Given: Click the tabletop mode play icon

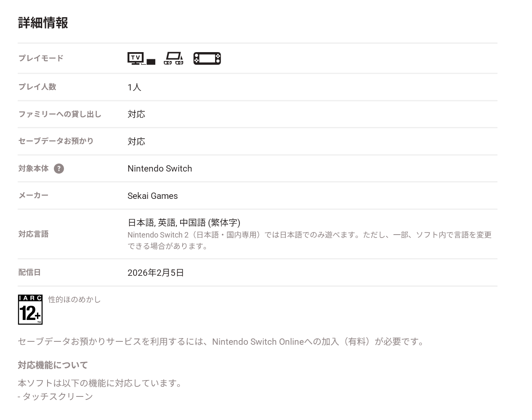Looking at the screenshot, I should pos(174,58).
